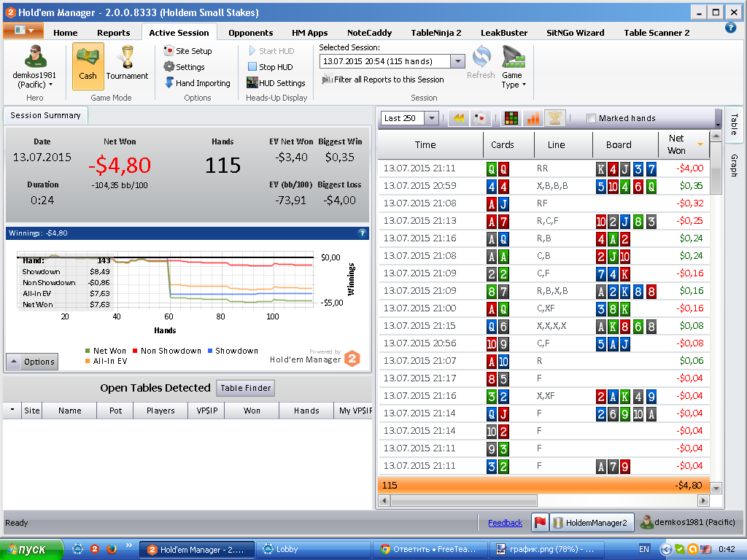This screenshot has width=747, height=560.
Task: Open the LeakBuster tab
Action: pos(504,32)
